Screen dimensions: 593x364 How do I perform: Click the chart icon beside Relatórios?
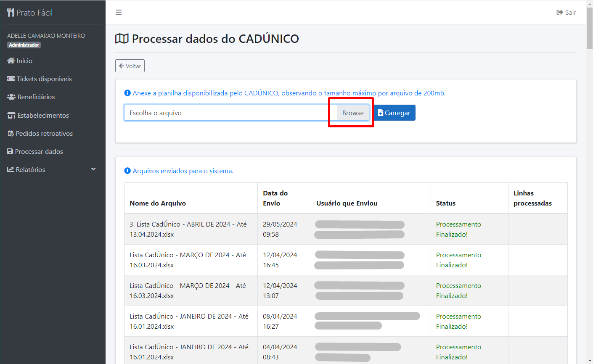(x=11, y=170)
